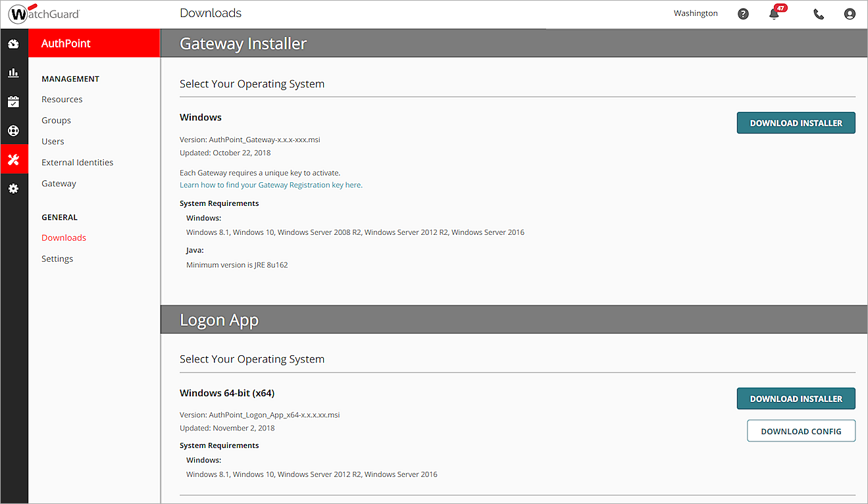Open the Groups menu item

coord(56,120)
